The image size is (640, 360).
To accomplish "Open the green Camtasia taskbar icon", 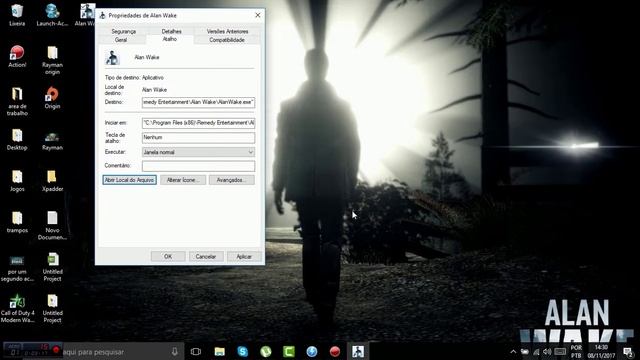I will [289, 351].
